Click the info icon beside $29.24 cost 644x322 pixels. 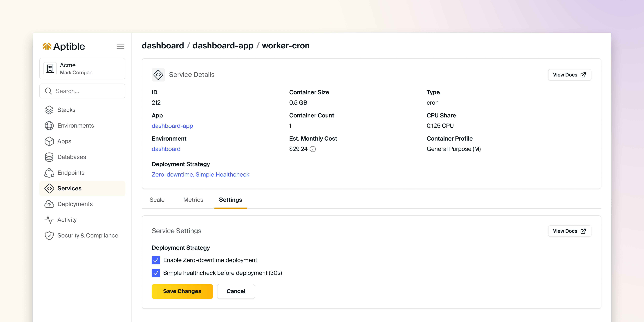point(312,149)
